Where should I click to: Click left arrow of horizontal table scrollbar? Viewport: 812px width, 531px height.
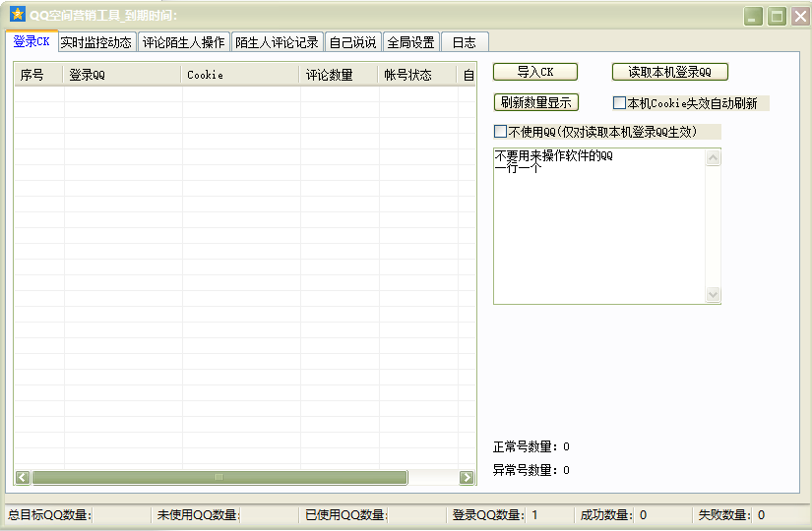pyautogui.click(x=22, y=477)
